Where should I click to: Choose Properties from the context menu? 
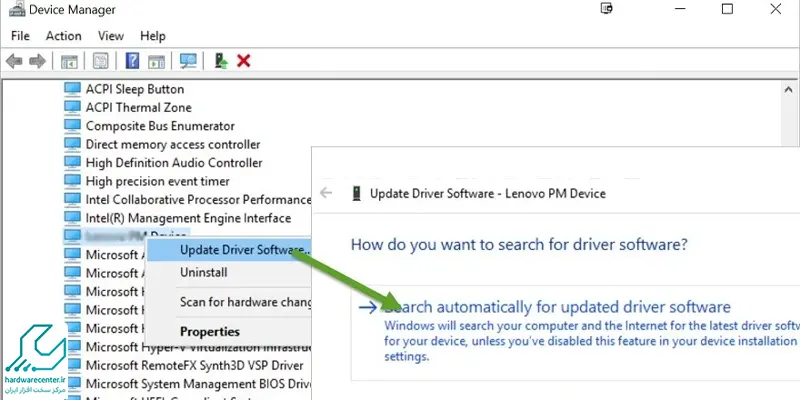coord(229,332)
